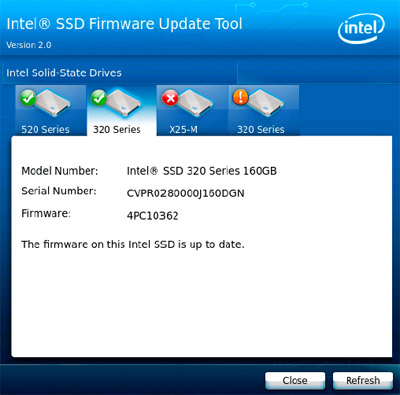Click the selected 320 Series tab label
Screen dimensions: 400x395
click(117, 129)
